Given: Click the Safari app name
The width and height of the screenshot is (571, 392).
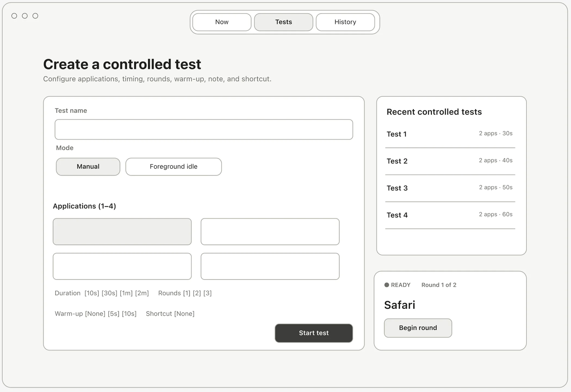Looking at the screenshot, I should tap(399, 305).
